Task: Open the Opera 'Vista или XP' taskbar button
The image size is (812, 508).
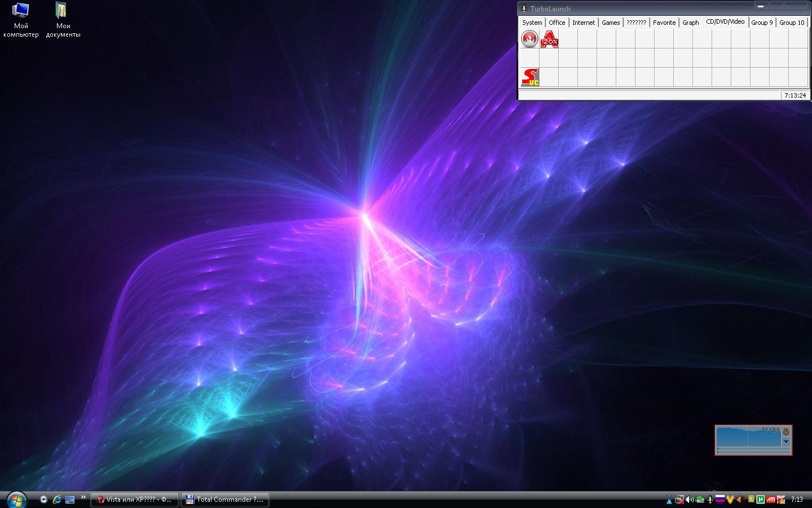Action: point(135,500)
